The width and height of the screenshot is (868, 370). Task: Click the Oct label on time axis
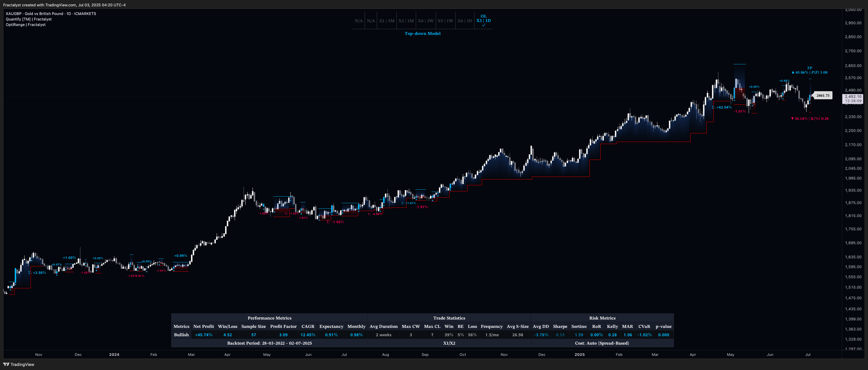[463, 354]
